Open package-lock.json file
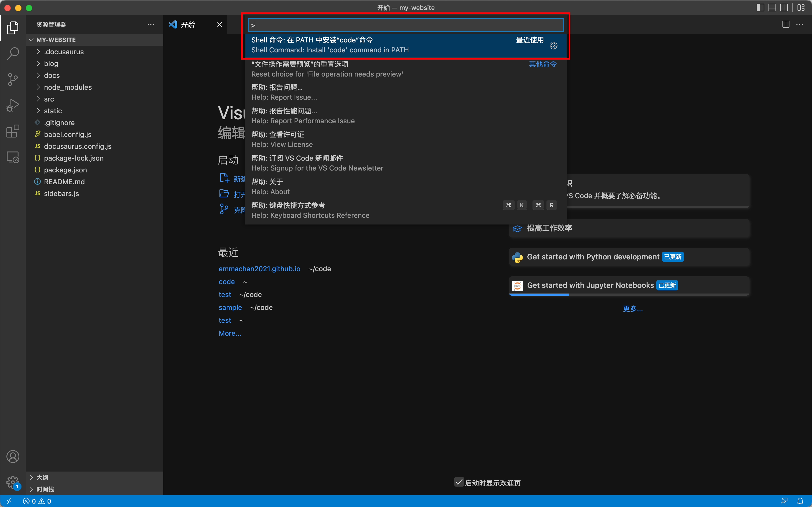The height and width of the screenshot is (507, 812). tap(95, 158)
